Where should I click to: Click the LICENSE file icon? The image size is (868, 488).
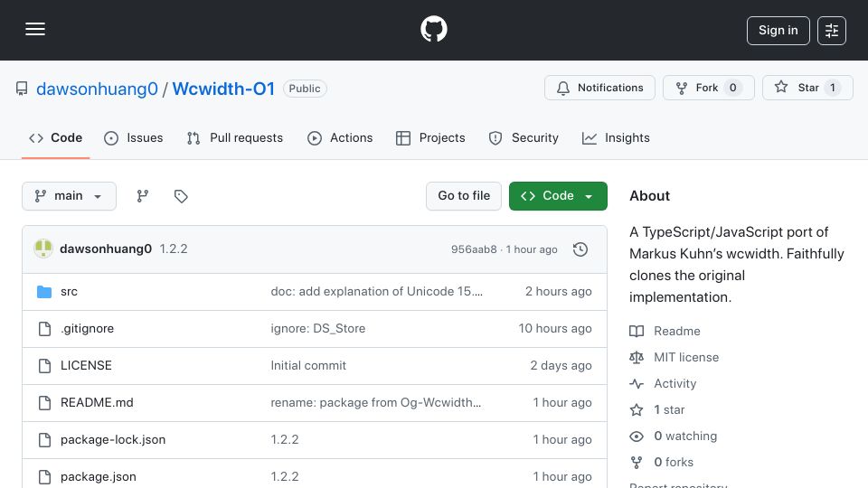[45, 366]
